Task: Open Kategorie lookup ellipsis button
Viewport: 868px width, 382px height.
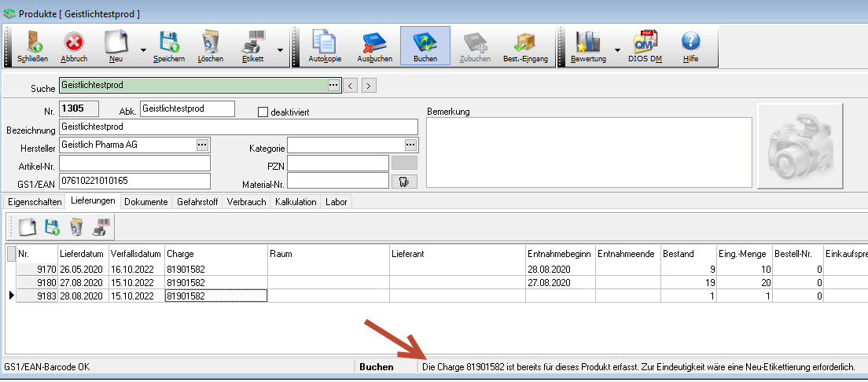Action: tap(410, 145)
